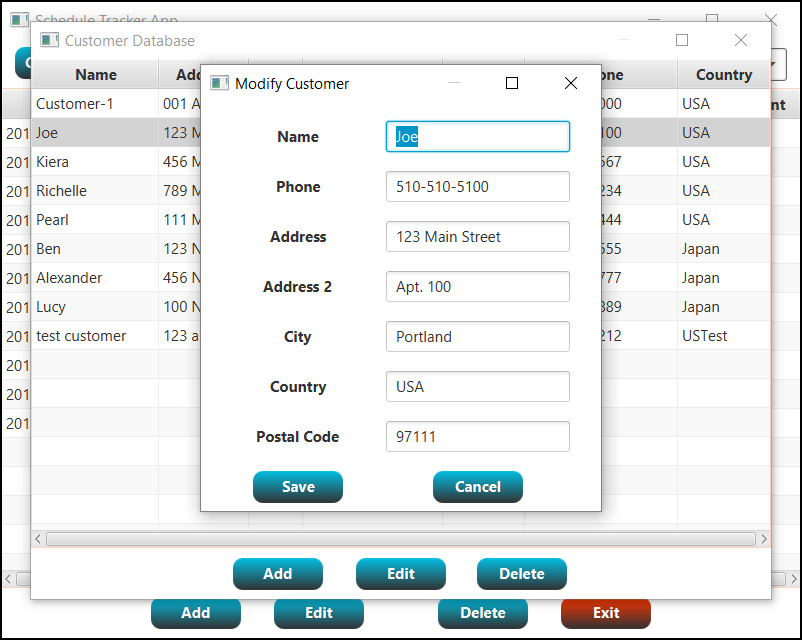The image size is (802, 640).
Task: Minimize the Modify Customer dialog
Action: [x=454, y=83]
